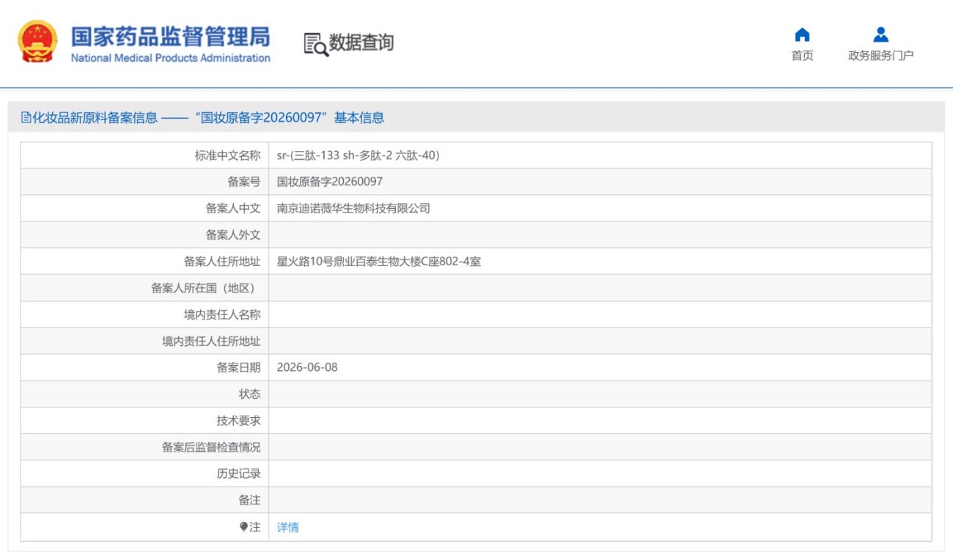Select company name 南京迪诺薇华生物科技有限公司
Viewport: 953px width, 560px height.
[x=353, y=208]
